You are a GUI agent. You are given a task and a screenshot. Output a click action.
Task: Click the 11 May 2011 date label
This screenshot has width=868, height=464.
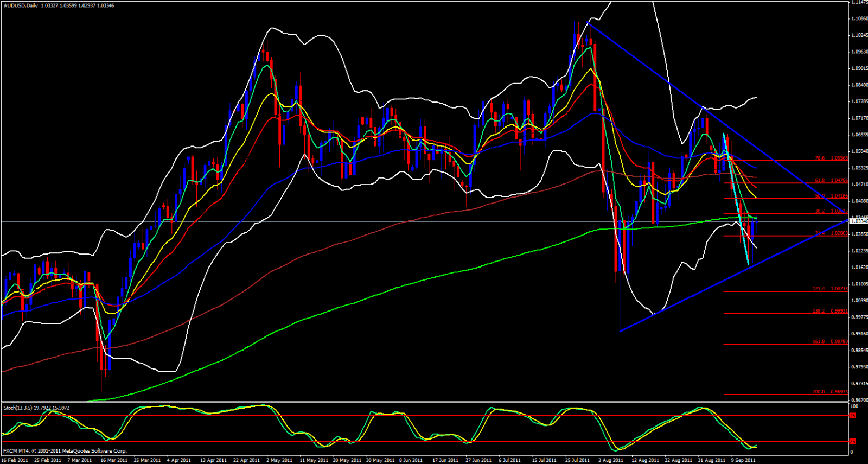(x=314, y=460)
